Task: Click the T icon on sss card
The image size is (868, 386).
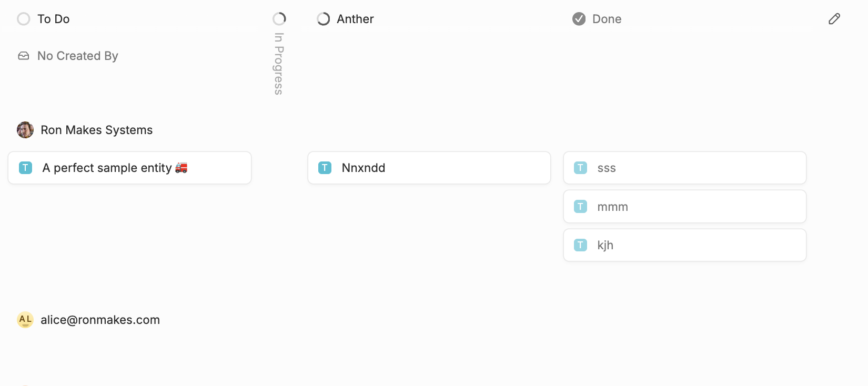Action: (x=580, y=168)
